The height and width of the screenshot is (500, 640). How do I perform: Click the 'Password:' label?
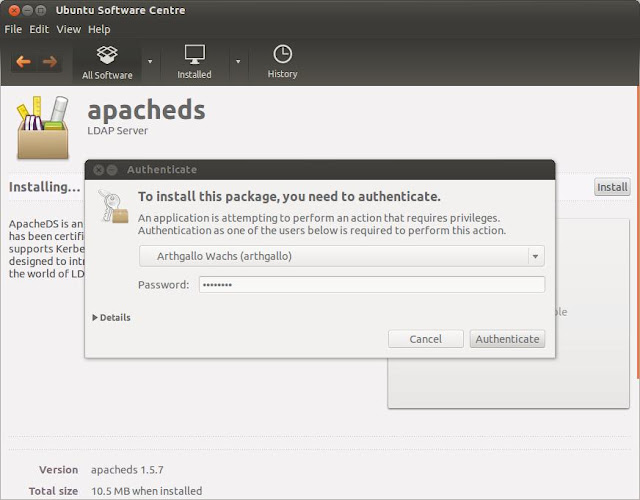tap(164, 284)
